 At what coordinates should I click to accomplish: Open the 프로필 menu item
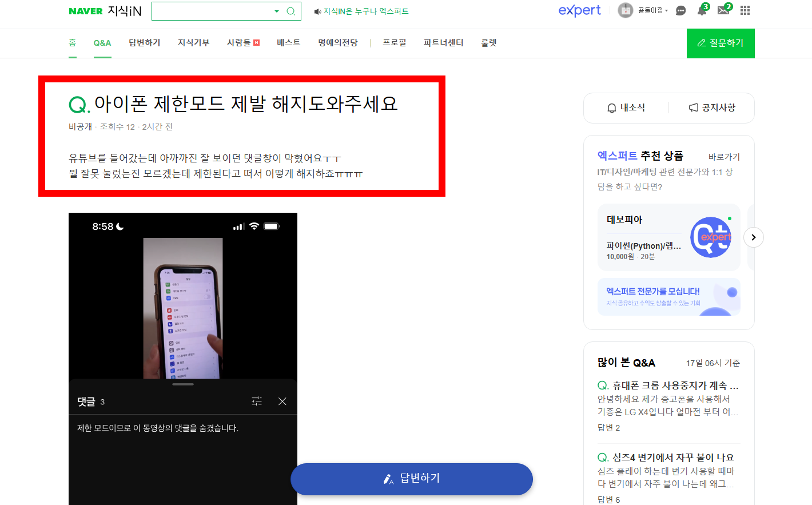(x=395, y=43)
